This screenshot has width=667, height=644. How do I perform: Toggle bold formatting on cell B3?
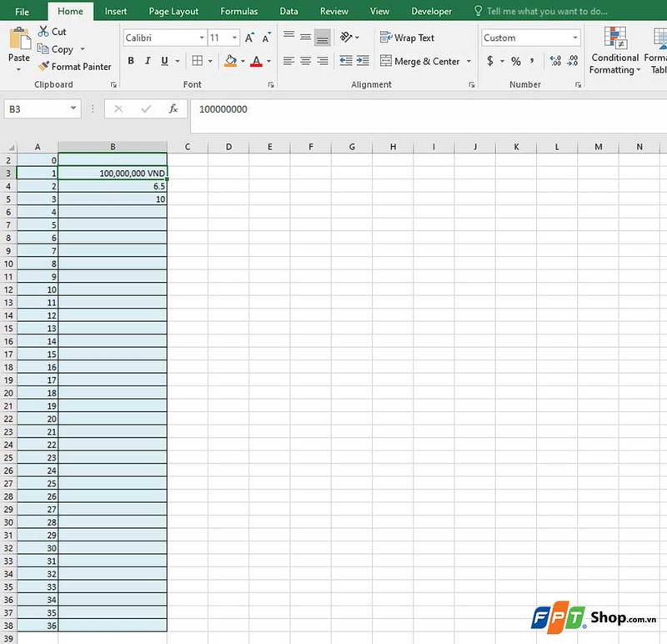click(x=130, y=61)
